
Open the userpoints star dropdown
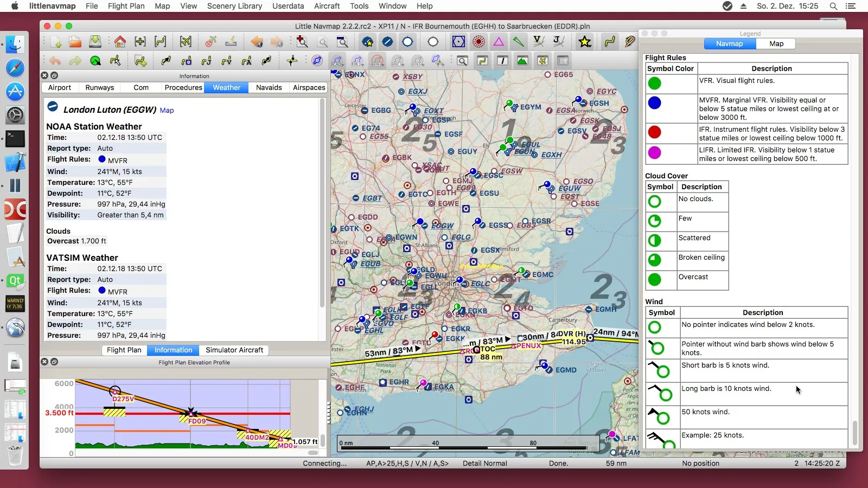[x=585, y=42]
